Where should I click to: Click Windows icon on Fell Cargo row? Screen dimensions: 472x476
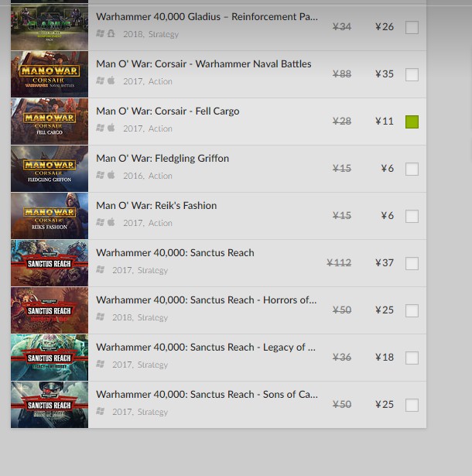coord(100,128)
